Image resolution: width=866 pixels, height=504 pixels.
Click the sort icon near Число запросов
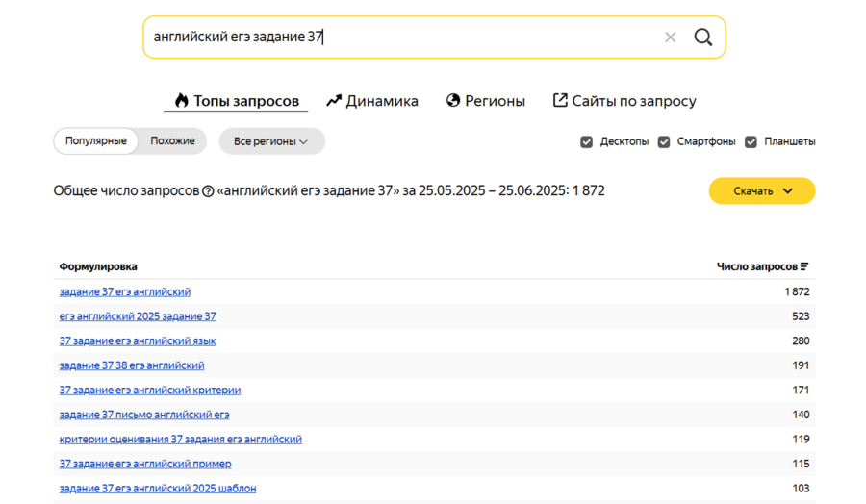(x=804, y=266)
